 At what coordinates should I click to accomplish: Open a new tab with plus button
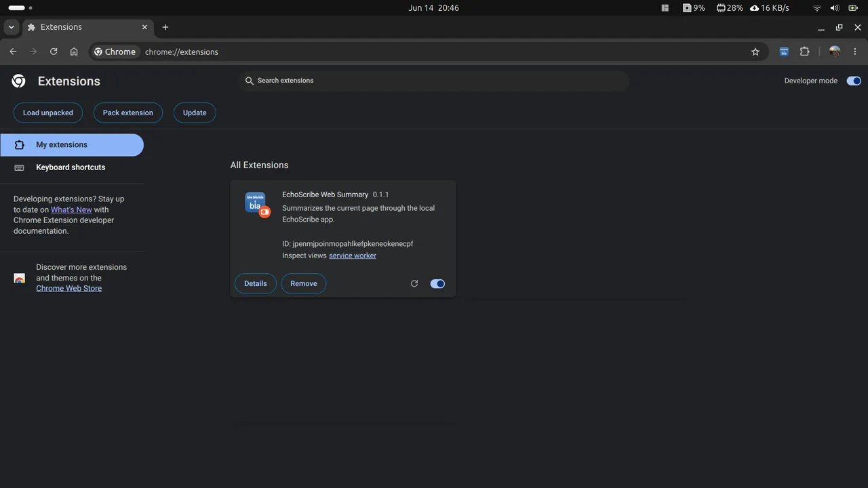point(165,27)
